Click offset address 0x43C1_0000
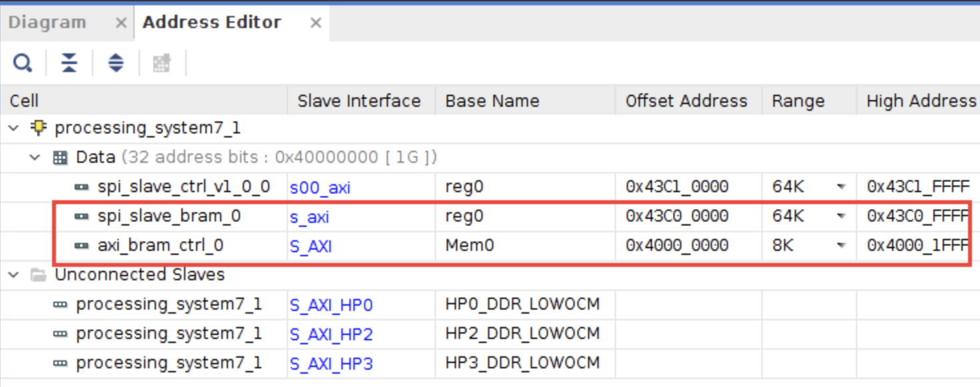 click(x=677, y=187)
